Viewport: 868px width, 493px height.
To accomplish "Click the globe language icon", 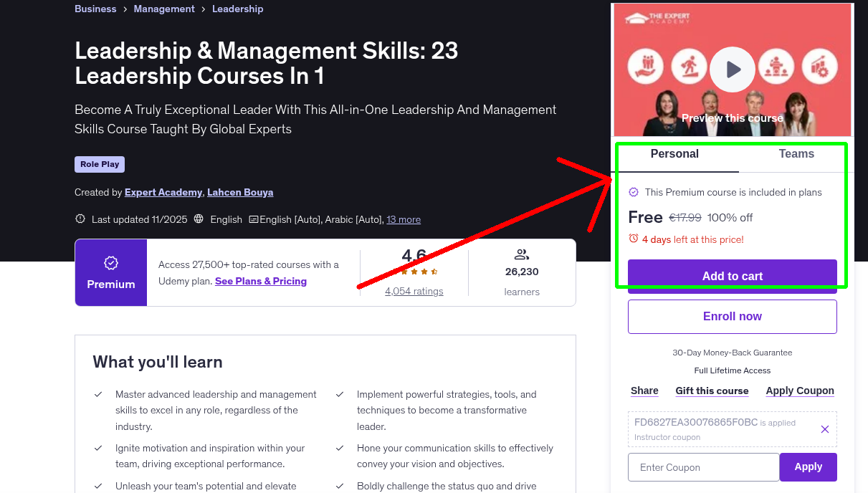I will [x=199, y=219].
